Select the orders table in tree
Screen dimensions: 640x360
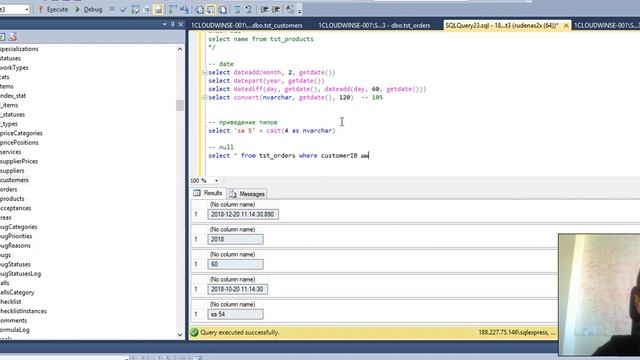(9, 189)
